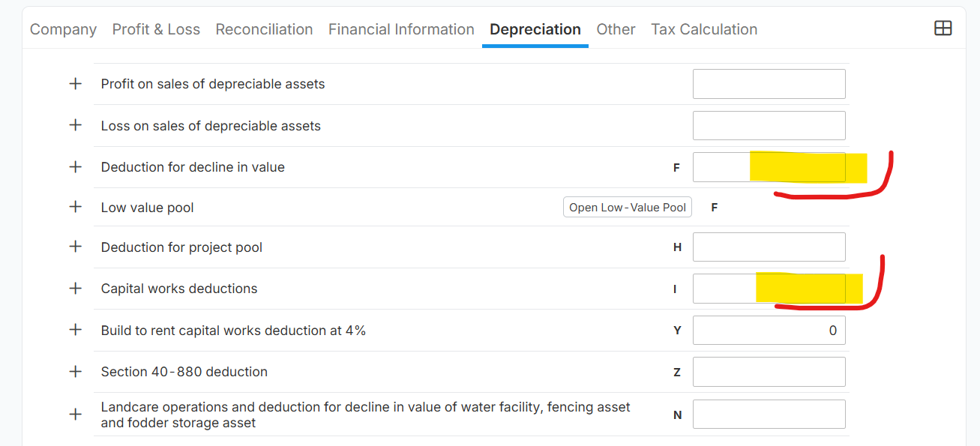Click plus icon beside Capital works deductions

coord(76,289)
